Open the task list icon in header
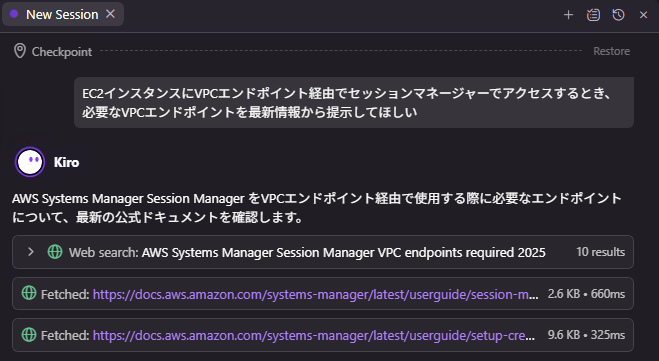This screenshot has width=659, height=361. click(593, 15)
